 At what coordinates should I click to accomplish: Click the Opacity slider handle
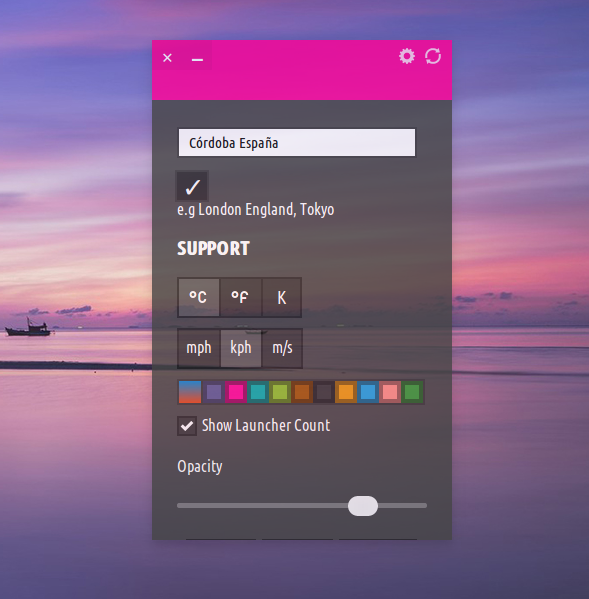(363, 506)
